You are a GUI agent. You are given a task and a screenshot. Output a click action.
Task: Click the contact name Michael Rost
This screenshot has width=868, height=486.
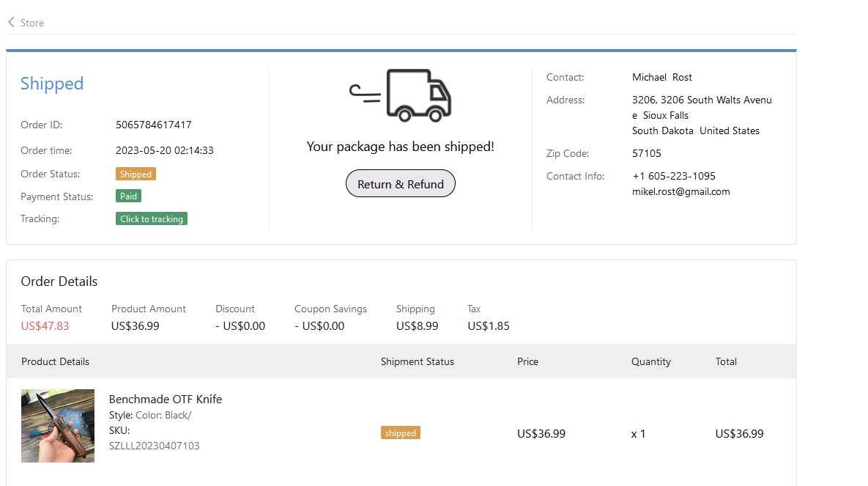point(662,77)
